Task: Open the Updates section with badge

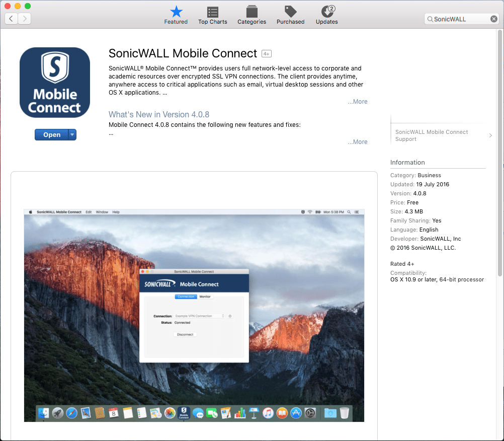Action: (x=327, y=15)
